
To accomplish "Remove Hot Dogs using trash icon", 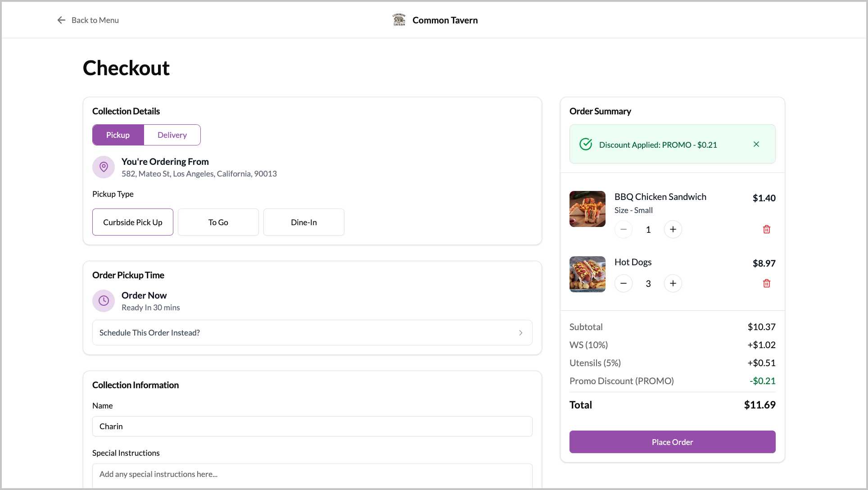I will pyautogui.click(x=766, y=283).
